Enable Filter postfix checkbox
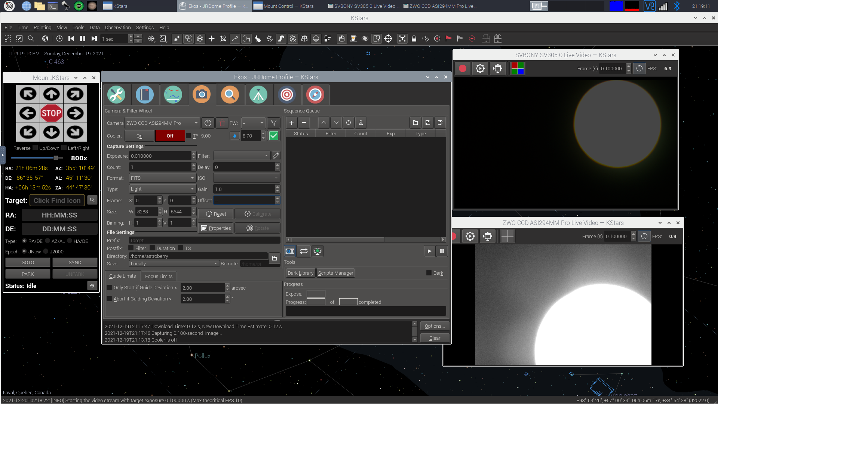 [131, 248]
